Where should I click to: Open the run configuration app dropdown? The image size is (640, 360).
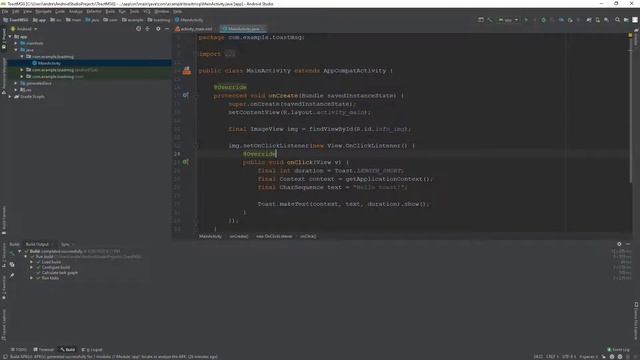[508, 20]
